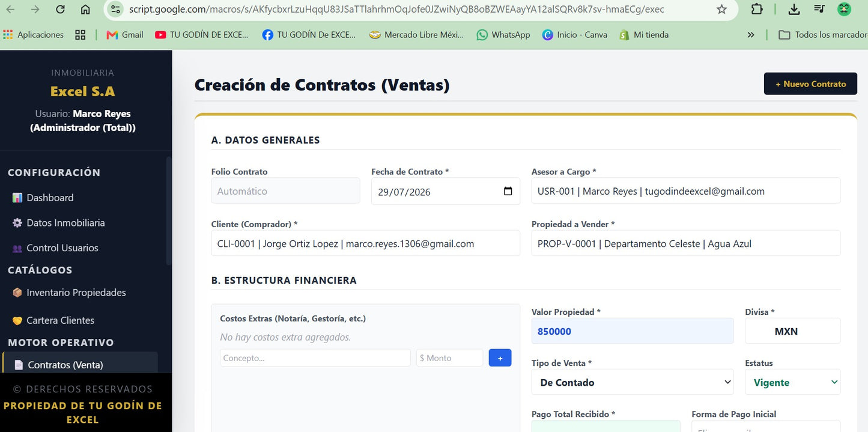Click the $ Monto field

coord(449,357)
